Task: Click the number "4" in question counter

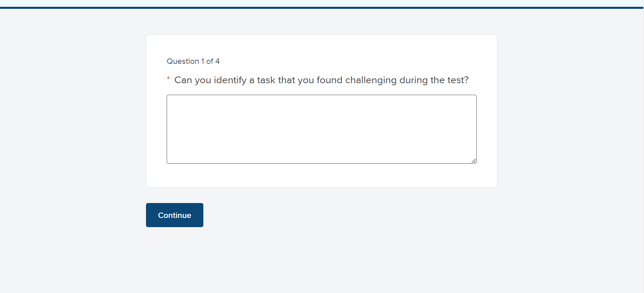Action: tap(217, 61)
